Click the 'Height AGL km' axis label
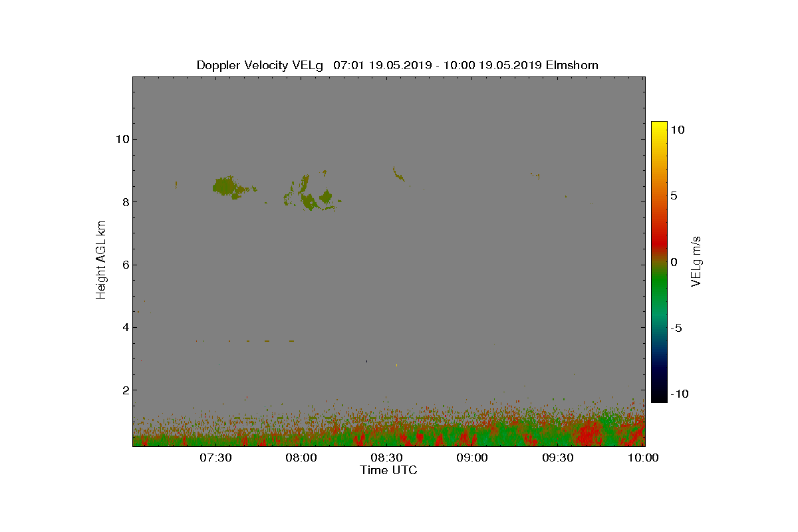Image resolution: width=798 pixels, height=532 pixels. pos(101,260)
